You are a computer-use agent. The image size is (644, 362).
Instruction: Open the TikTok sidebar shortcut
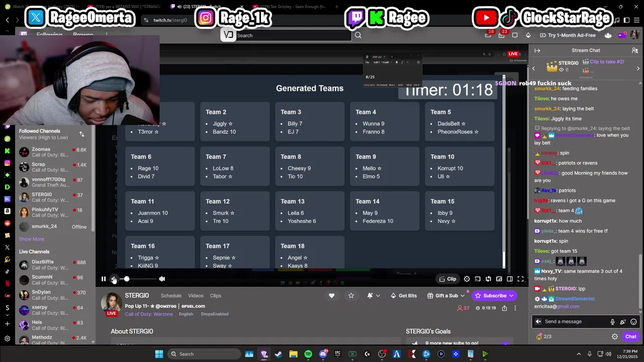tap(7, 271)
